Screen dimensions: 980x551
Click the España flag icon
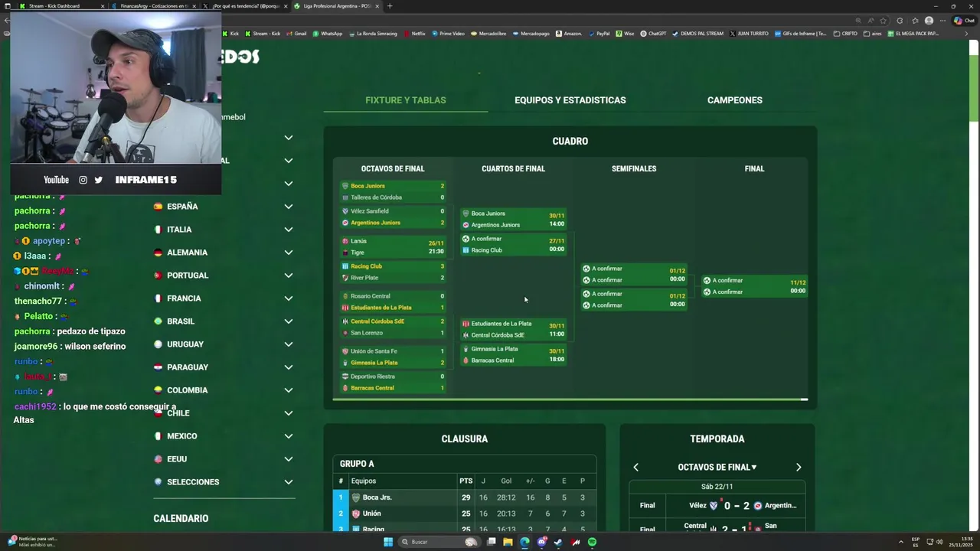pyautogui.click(x=158, y=207)
